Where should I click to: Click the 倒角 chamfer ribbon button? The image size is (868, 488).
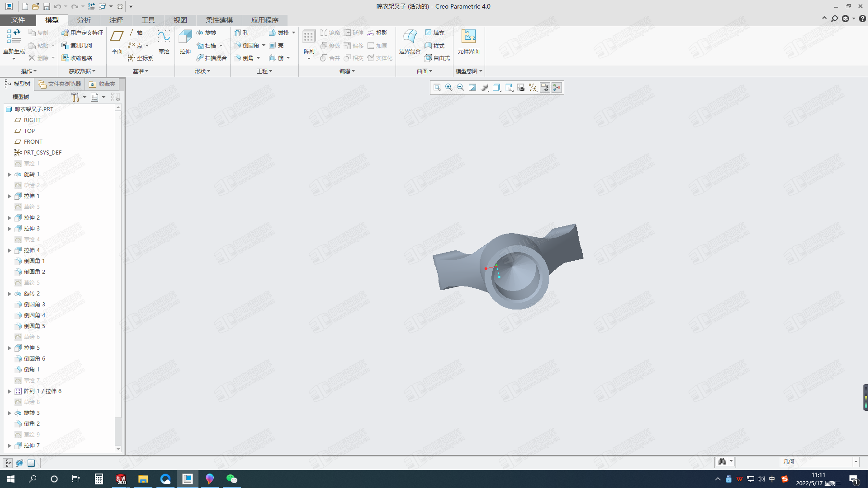pyautogui.click(x=245, y=58)
